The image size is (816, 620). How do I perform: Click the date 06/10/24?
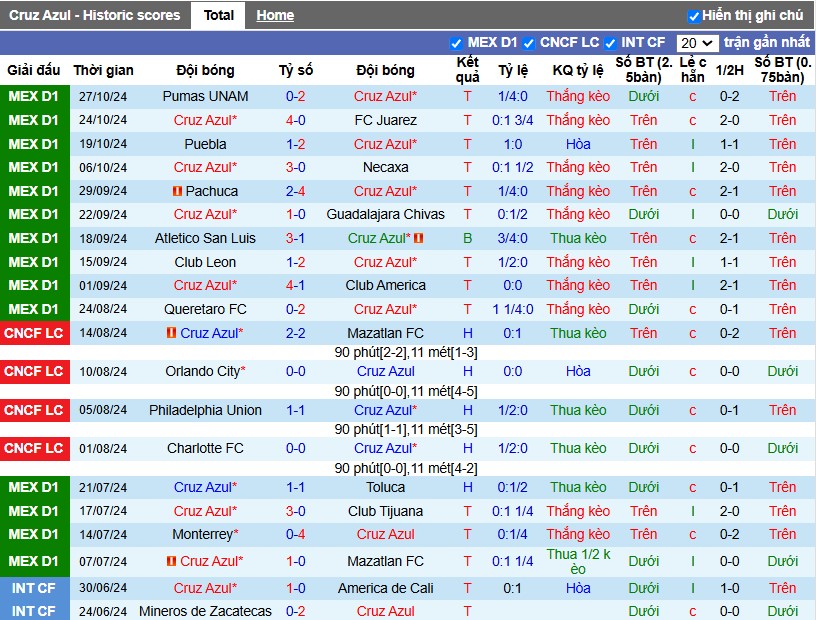pyautogui.click(x=103, y=167)
